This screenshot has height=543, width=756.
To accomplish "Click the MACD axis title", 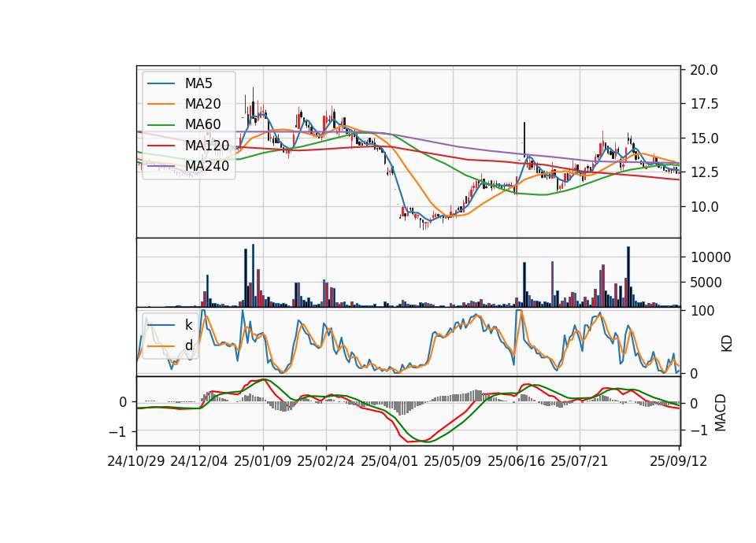I will point(721,412).
